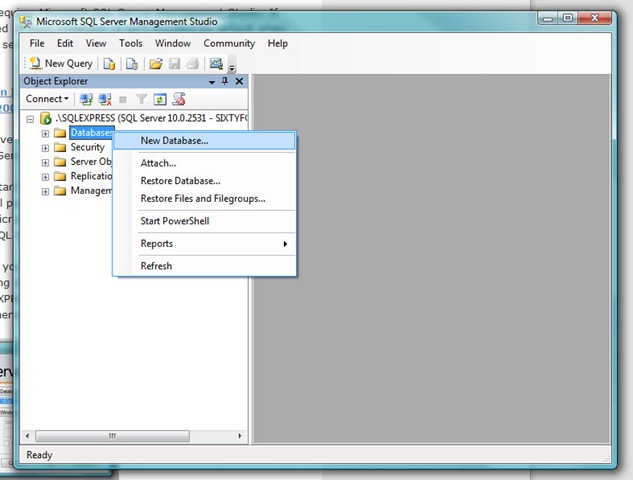Click the Disconnect server icon

point(105,99)
